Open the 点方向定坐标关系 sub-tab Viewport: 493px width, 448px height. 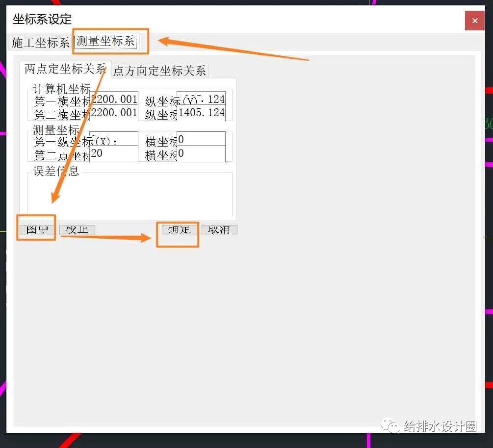(x=159, y=70)
